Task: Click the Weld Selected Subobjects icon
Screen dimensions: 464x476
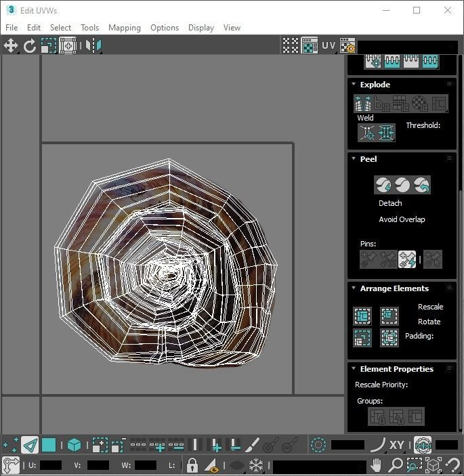Action: pos(386,133)
